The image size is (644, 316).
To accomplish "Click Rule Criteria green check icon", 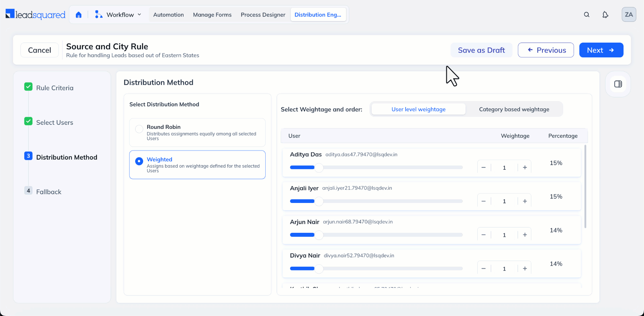I will point(29,87).
